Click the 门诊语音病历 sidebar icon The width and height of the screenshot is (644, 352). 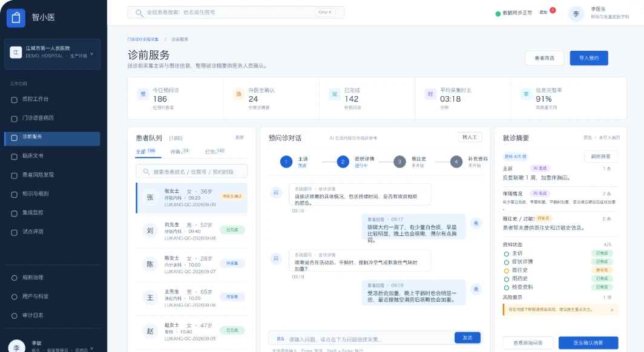[14, 119]
